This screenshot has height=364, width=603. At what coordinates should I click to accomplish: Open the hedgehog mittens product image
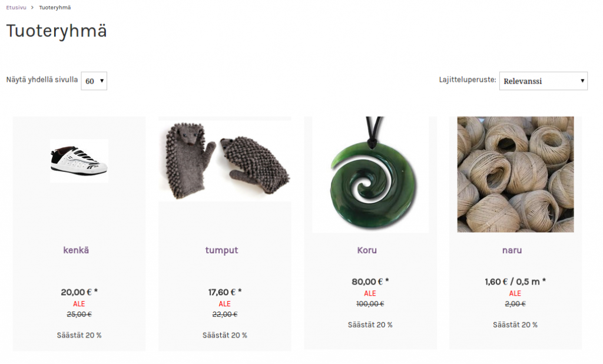[x=224, y=161]
